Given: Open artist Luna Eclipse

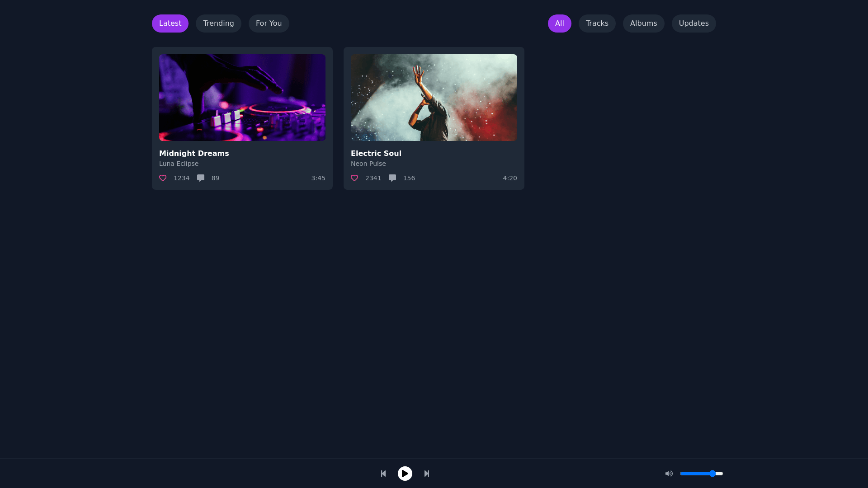Looking at the screenshot, I should [x=179, y=164].
